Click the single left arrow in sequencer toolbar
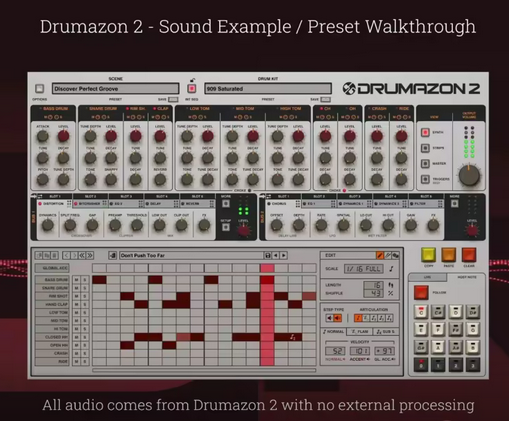 (66, 256)
